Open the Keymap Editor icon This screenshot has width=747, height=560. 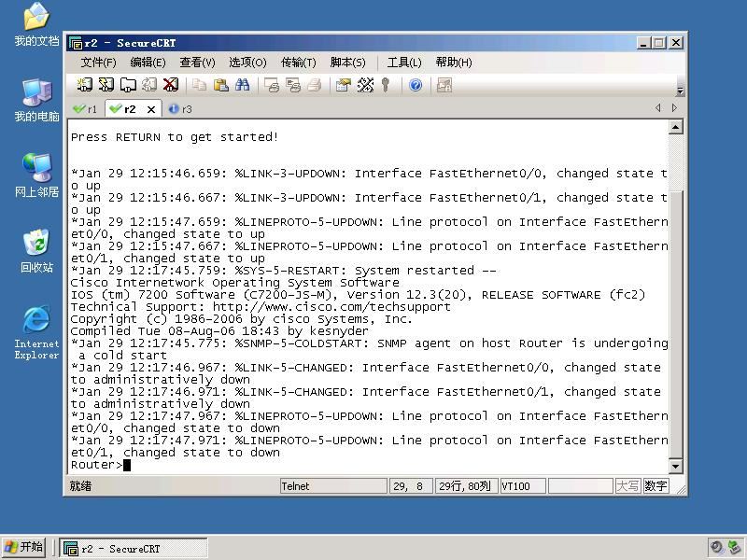(365, 85)
